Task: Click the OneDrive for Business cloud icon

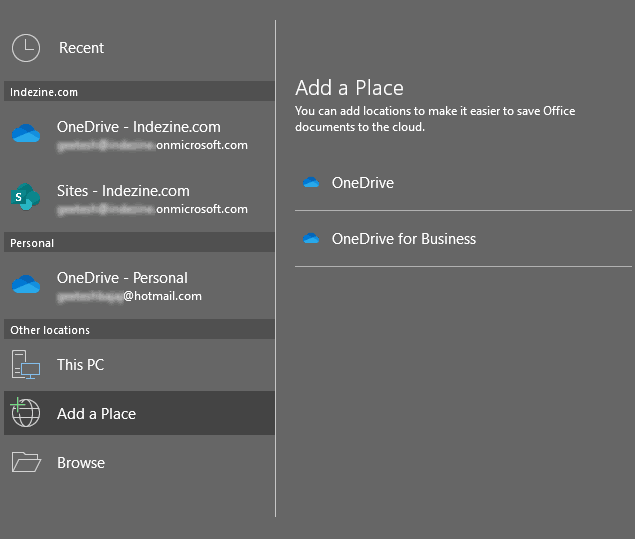Action: 311,239
